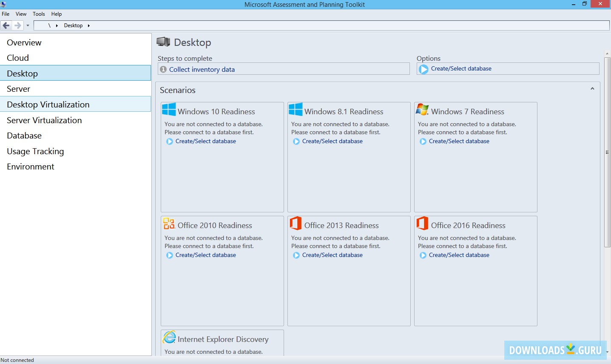Switch to Server in the sidebar
The image size is (611, 364).
(x=76, y=89)
